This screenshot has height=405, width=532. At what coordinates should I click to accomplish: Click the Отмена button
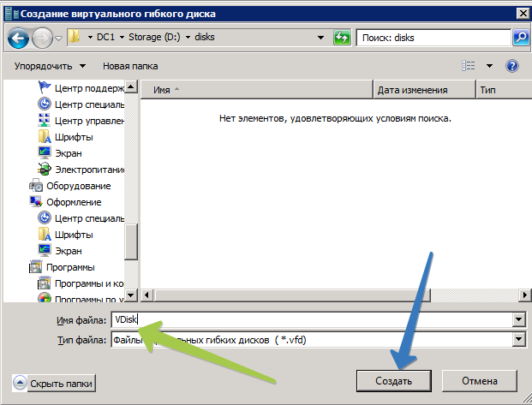(480, 381)
